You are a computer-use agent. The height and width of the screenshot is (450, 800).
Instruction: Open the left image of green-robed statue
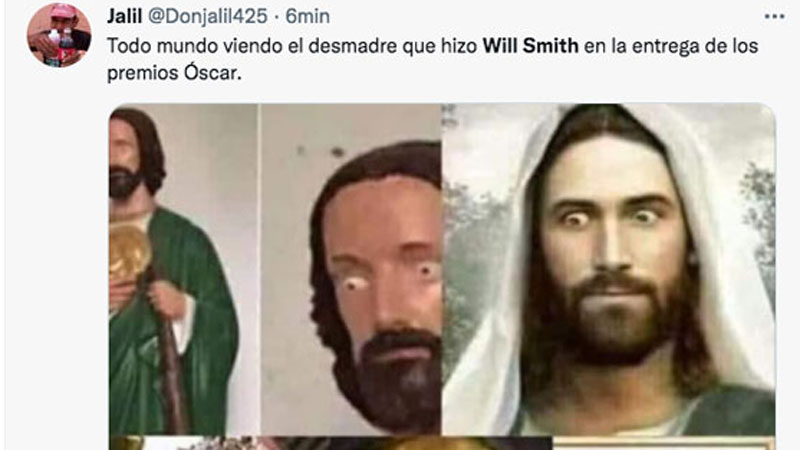184,269
